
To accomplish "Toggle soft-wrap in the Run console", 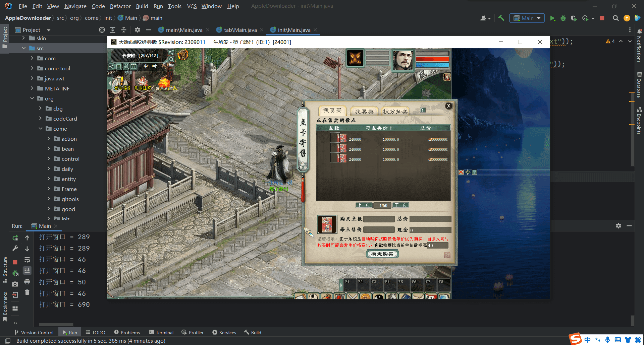I will [x=27, y=260].
